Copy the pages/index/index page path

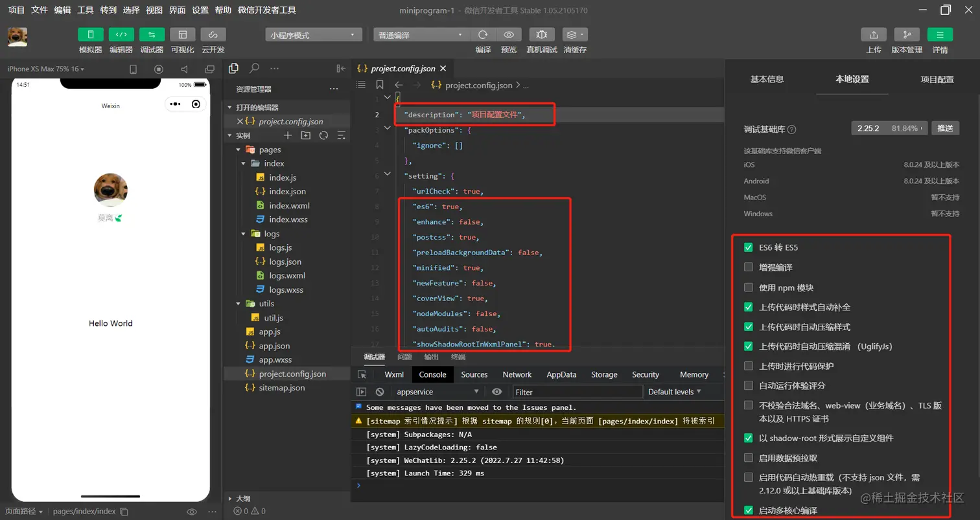124,512
